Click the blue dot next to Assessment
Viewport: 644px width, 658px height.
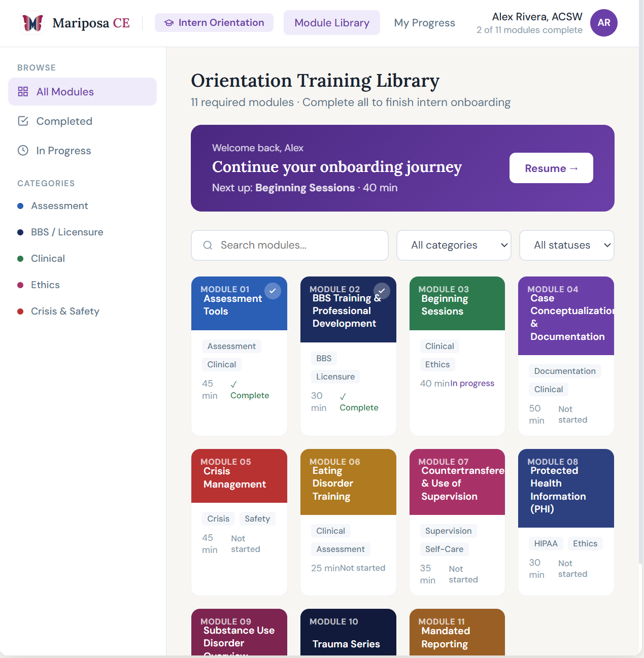(20, 205)
